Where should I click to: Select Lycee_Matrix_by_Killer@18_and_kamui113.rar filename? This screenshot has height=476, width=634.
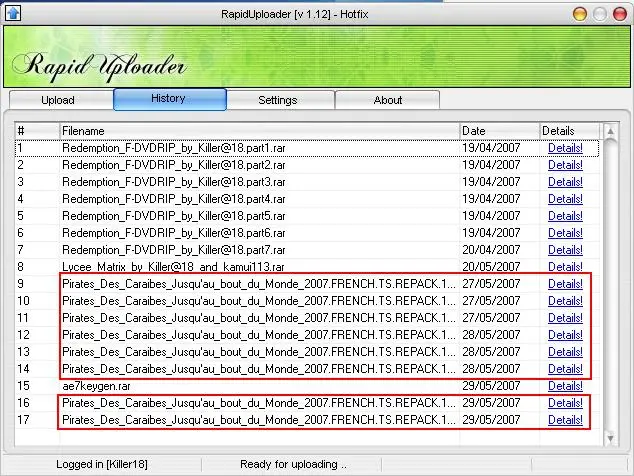173,267
